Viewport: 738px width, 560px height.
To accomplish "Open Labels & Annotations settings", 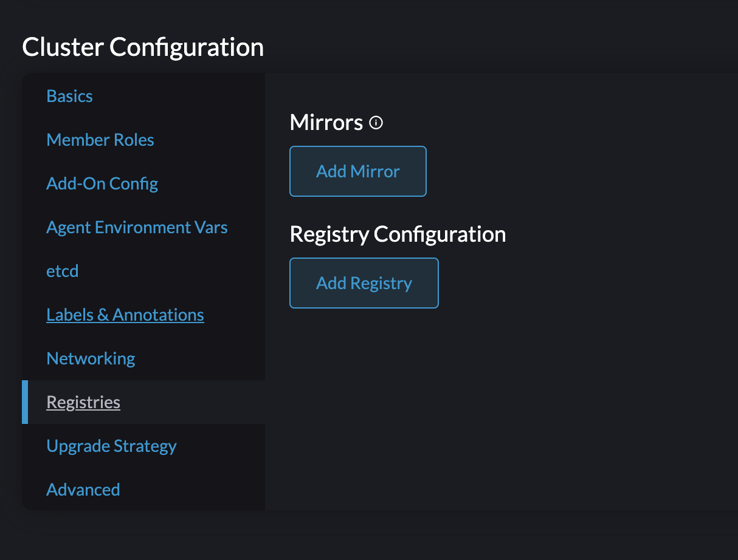I will [125, 314].
